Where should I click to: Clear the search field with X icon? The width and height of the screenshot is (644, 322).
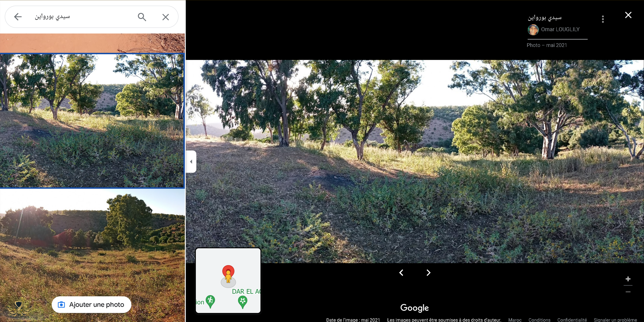click(166, 17)
